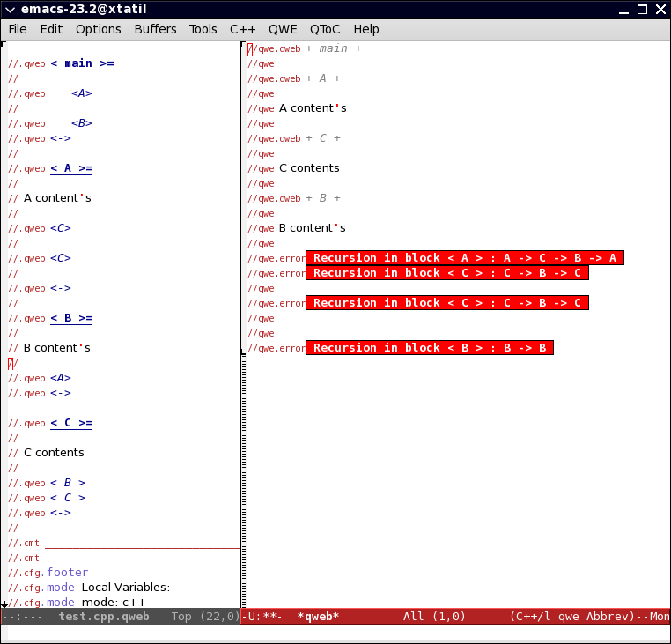Expand the QToC menu
This screenshot has height=644, width=671.
click(x=326, y=29)
